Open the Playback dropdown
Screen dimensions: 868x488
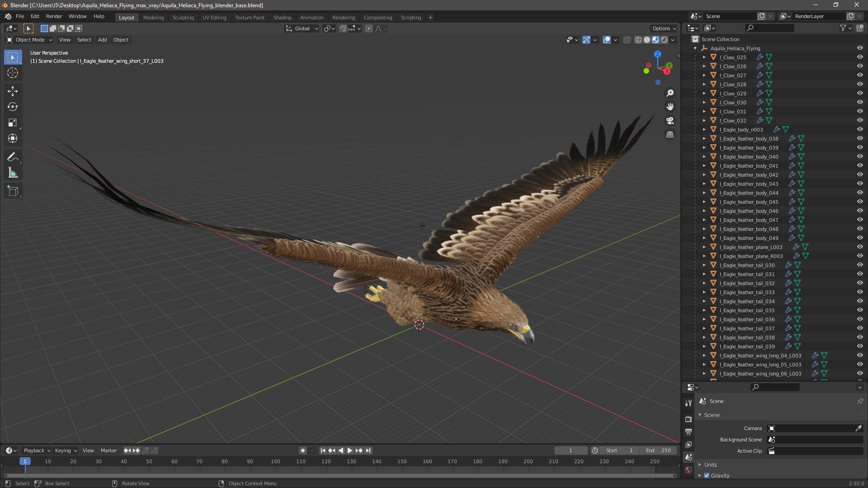pyautogui.click(x=37, y=450)
